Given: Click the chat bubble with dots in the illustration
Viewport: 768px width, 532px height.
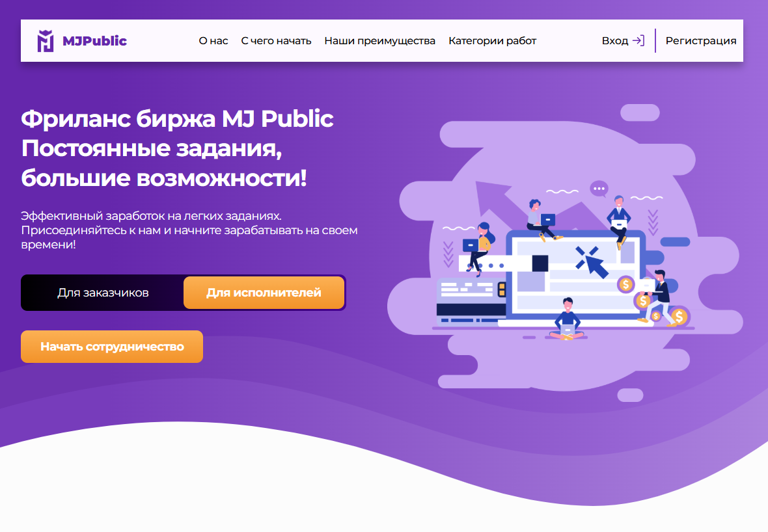Looking at the screenshot, I should 598,187.
